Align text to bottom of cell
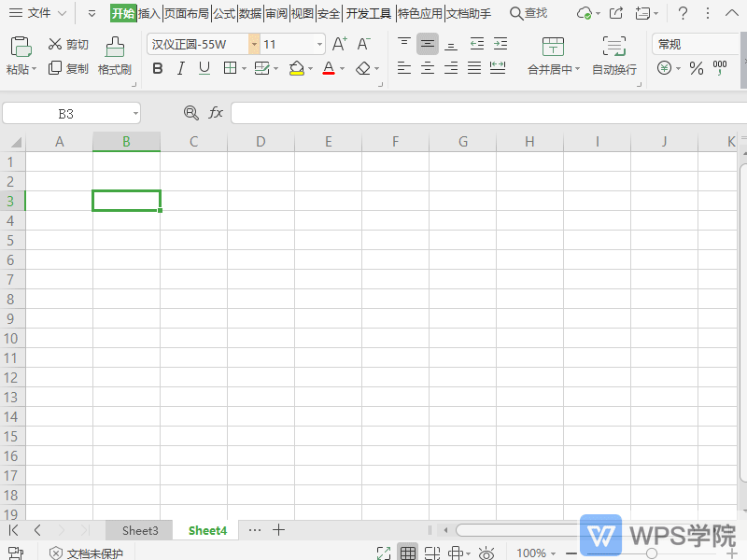The height and width of the screenshot is (560, 747). coord(451,44)
